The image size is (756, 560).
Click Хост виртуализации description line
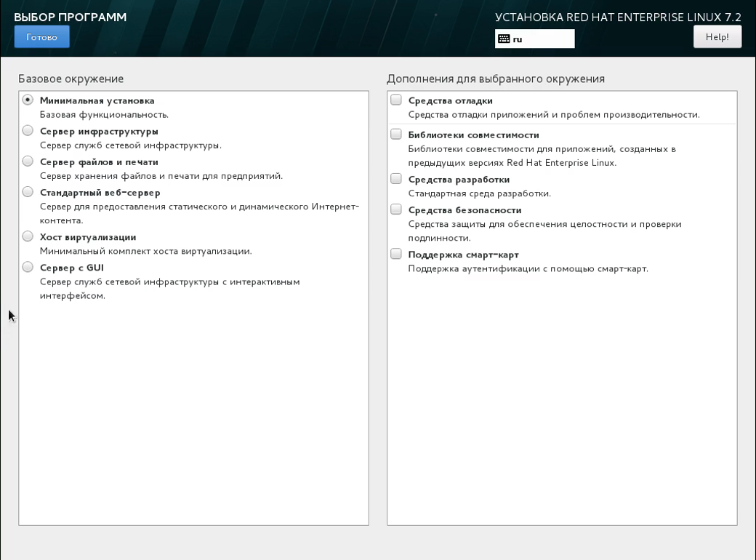[x=145, y=252]
